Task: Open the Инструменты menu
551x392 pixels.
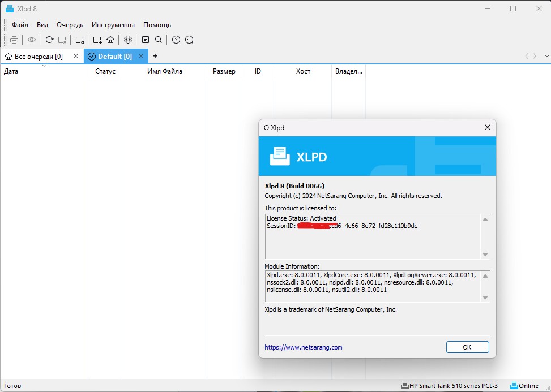Action: (x=113, y=25)
